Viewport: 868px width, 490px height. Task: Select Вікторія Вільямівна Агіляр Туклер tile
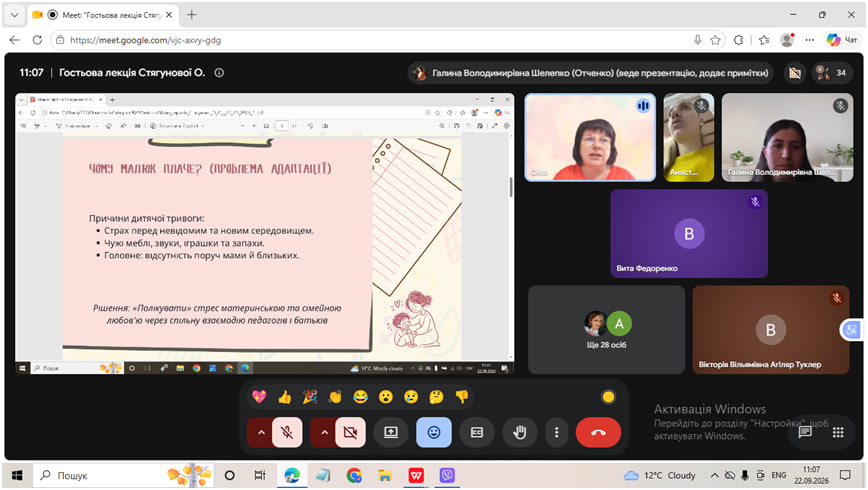tap(771, 329)
